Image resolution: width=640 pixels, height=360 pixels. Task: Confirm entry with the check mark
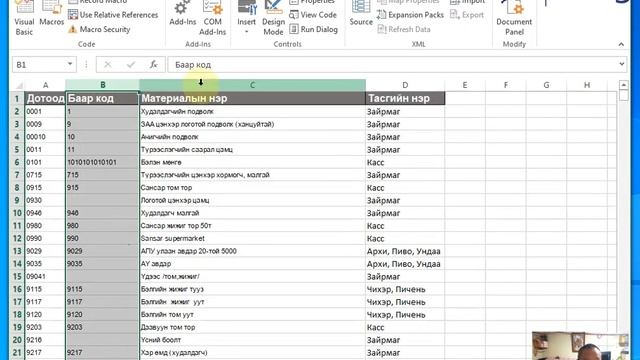pyautogui.click(x=131, y=64)
